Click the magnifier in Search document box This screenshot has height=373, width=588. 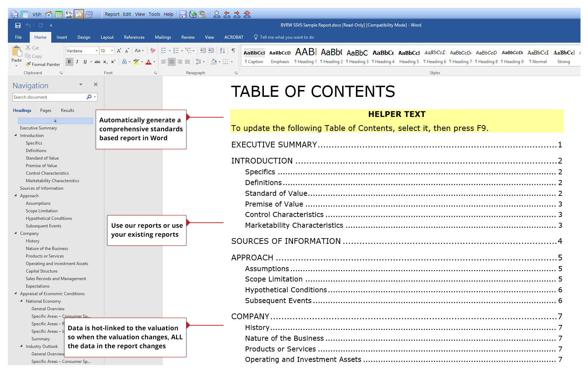(89, 97)
